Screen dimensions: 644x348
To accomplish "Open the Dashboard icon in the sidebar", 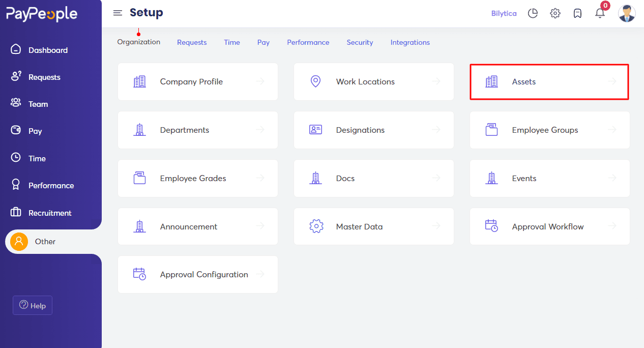I will (15, 49).
